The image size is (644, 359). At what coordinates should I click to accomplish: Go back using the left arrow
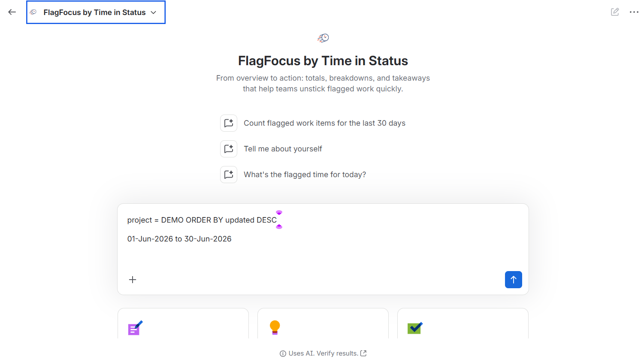pos(12,12)
